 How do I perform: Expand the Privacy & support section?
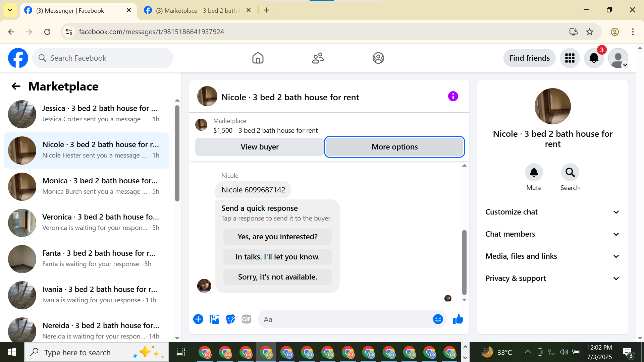coord(552,278)
